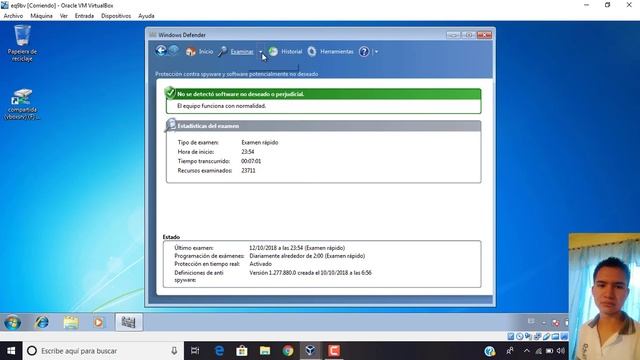The height and width of the screenshot is (360, 640).
Task: Open Windows Explorer folder on guest taskbar
Action: (x=71, y=322)
